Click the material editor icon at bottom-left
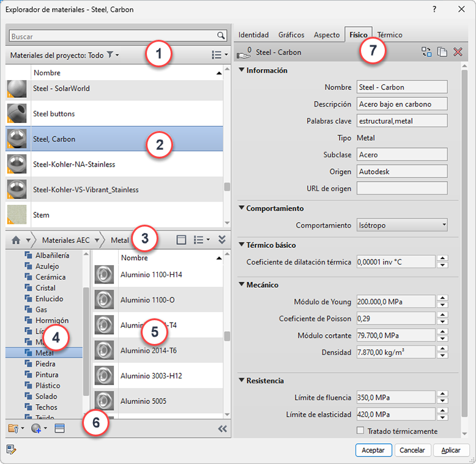The height and width of the screenshot is (464, 476). [11, 449]
